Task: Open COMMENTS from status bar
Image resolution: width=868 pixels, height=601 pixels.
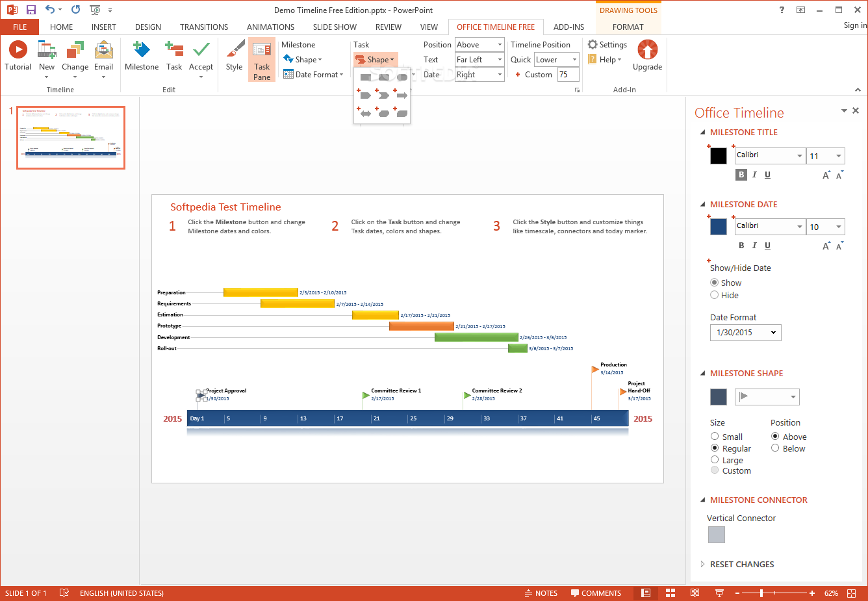Action: pos(596,593)
